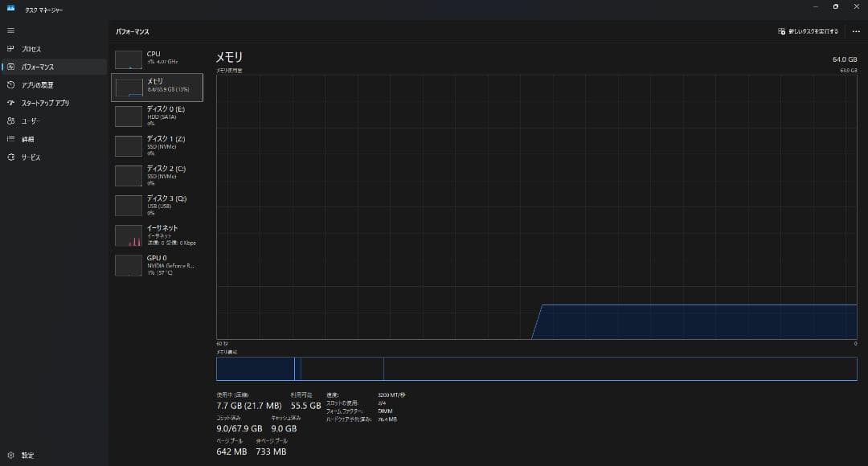Select ディスク 1 (Z:) SSD item
Image resolution: width=868 pixels, height=466 pixels.
click(158, 146)
